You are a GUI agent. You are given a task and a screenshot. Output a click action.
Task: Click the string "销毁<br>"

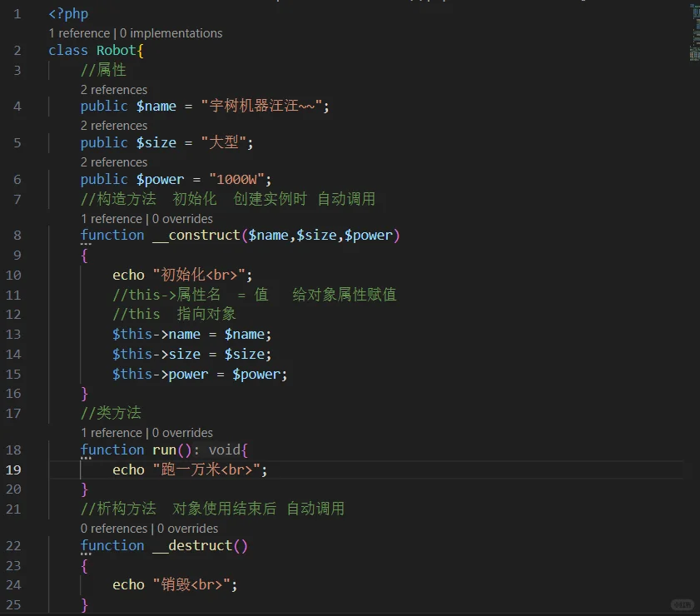click(x=191, y=584)
